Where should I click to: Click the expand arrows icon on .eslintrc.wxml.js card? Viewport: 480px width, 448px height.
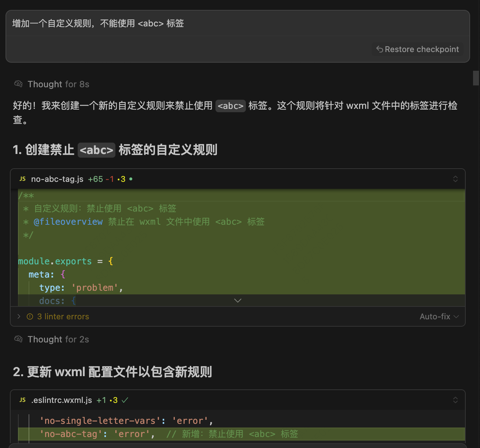[455, 400]
